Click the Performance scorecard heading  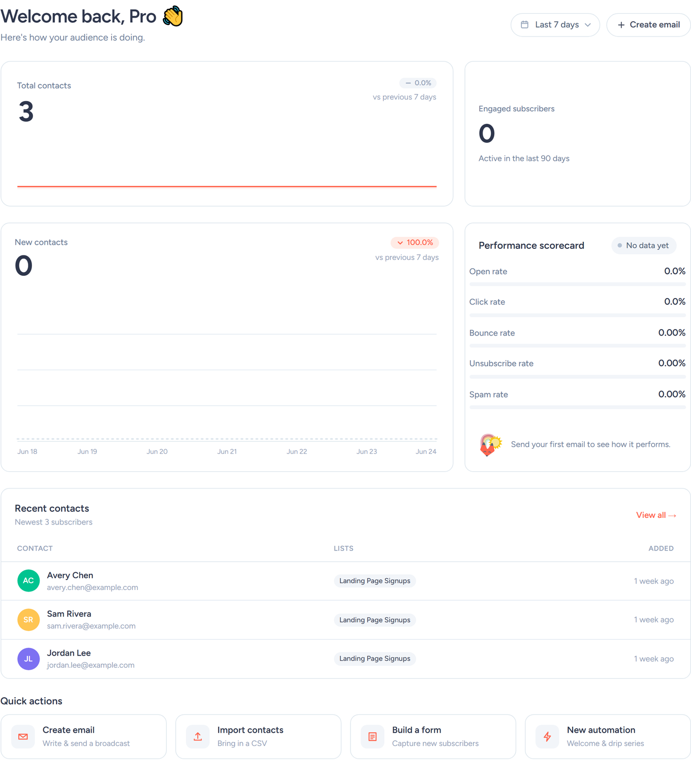coord(531,246)
